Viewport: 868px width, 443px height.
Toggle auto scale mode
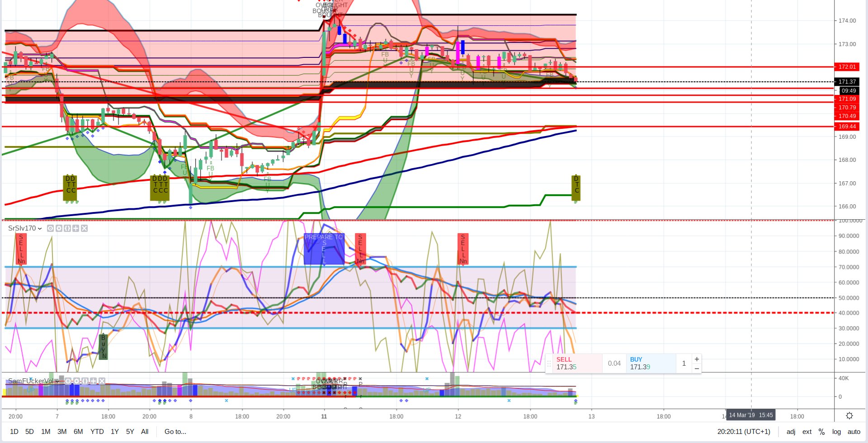pos(854,432)
